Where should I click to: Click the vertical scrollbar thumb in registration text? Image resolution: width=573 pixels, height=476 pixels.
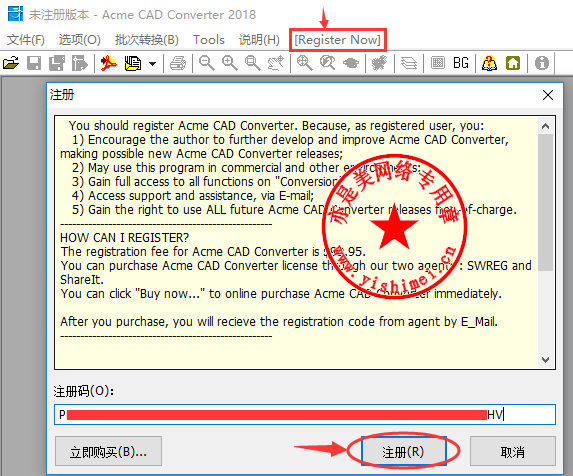(x=546, y=202)
